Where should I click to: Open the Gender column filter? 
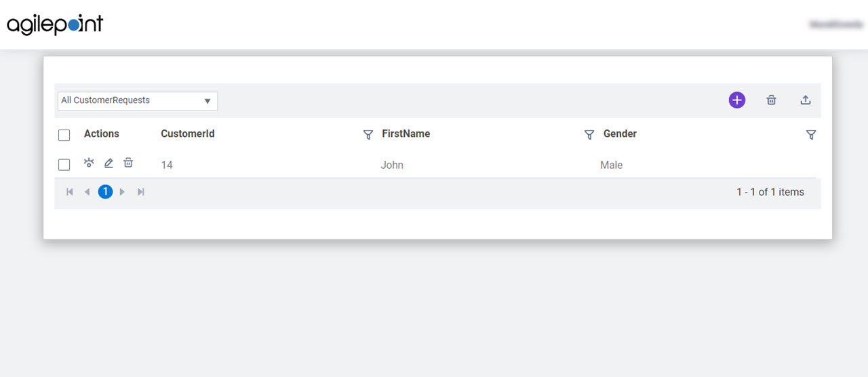click(811, 135)
